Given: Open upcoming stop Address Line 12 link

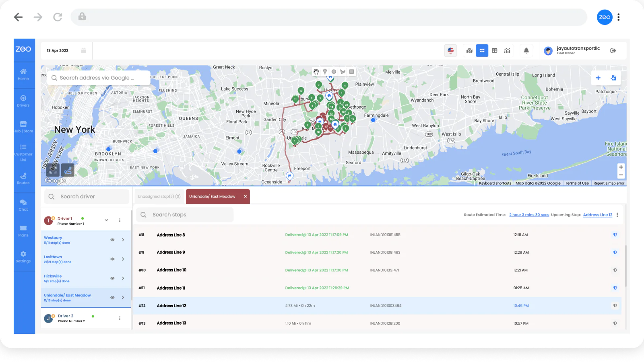Looking at the screenshot, I should click(x=598, y=215).
